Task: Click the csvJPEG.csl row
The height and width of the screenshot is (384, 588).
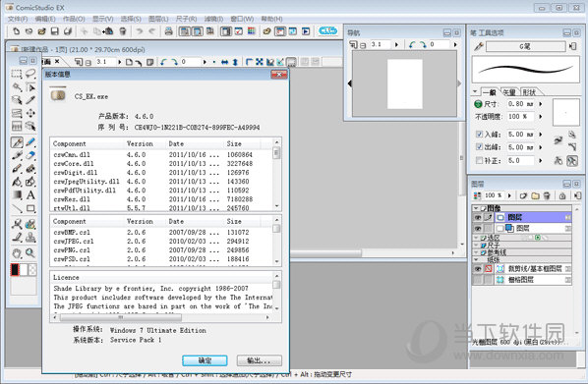Action: 162,242
